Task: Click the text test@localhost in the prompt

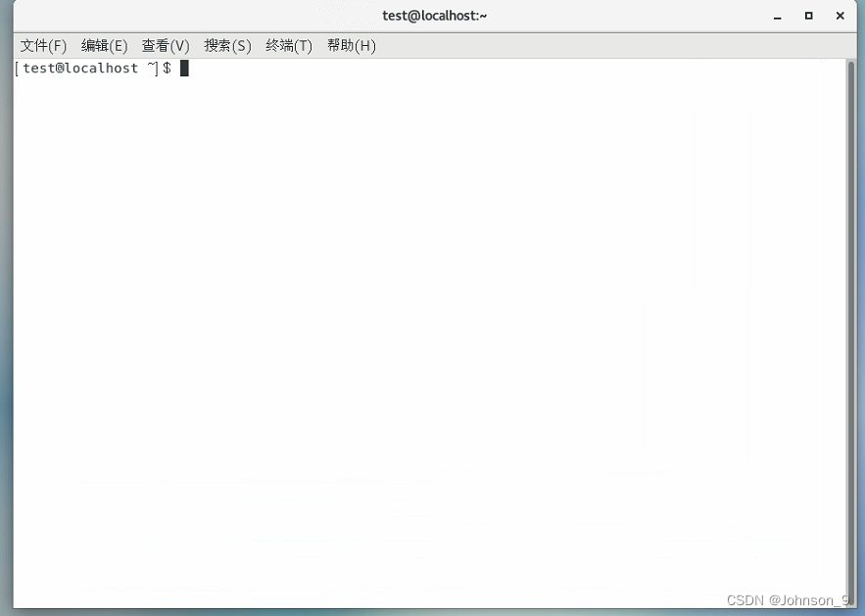Action: tap(78, 68)
